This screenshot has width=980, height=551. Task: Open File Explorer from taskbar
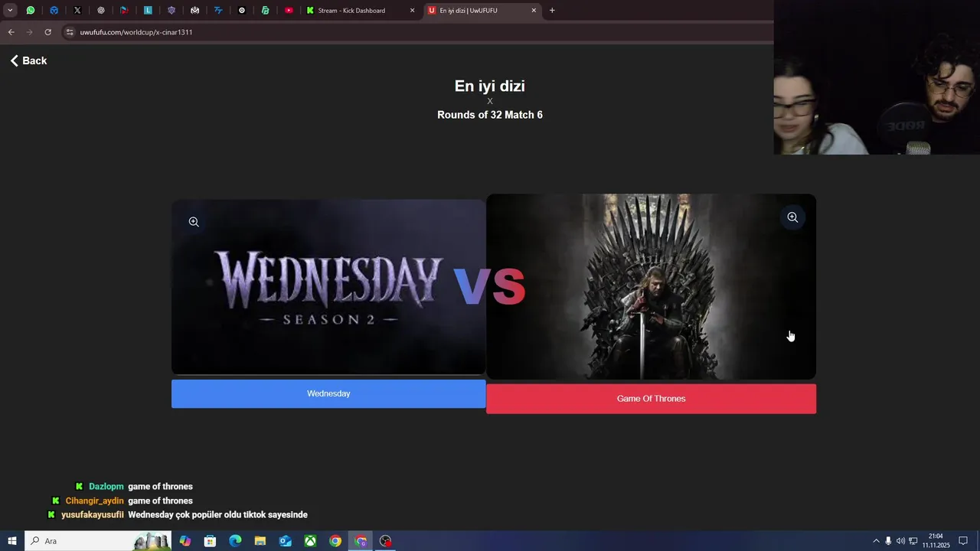coord(260,541)
